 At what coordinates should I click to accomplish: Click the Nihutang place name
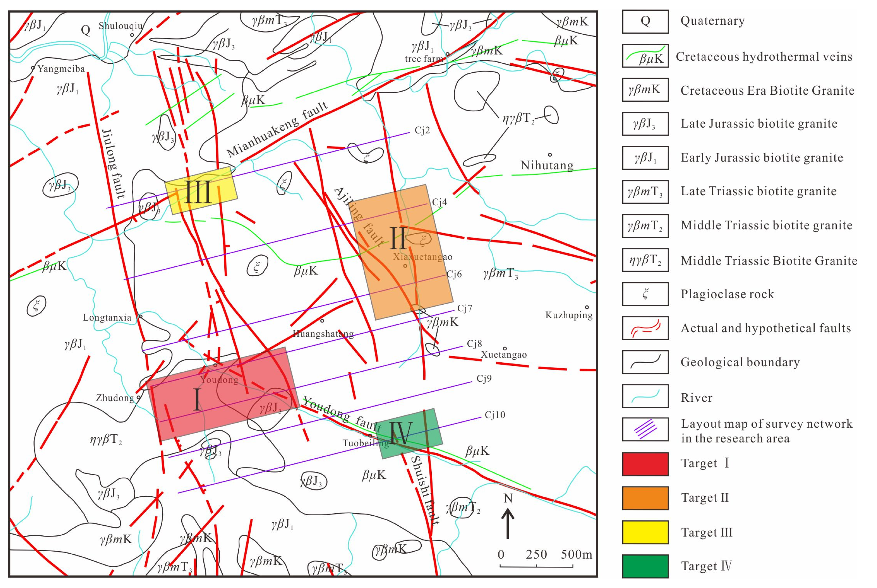pos(547,165)
